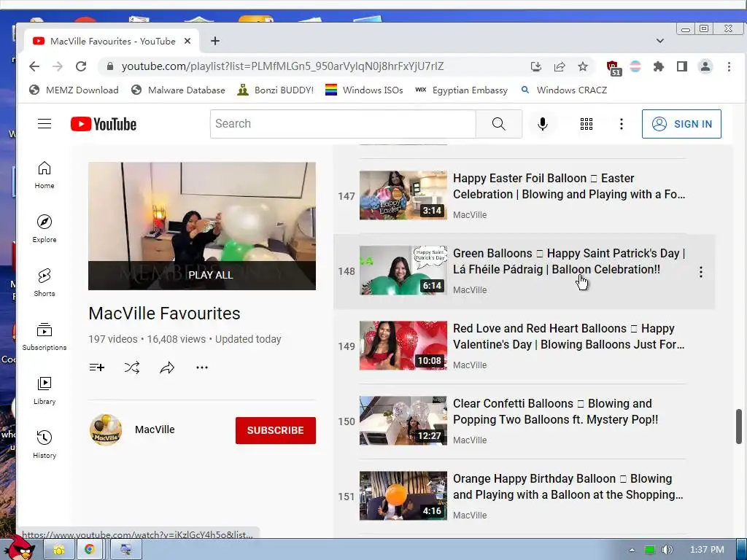Shuffle play the MacVille Favourites playlist
The width and height of the screenshot is (747, 560).
coord(132,367)
